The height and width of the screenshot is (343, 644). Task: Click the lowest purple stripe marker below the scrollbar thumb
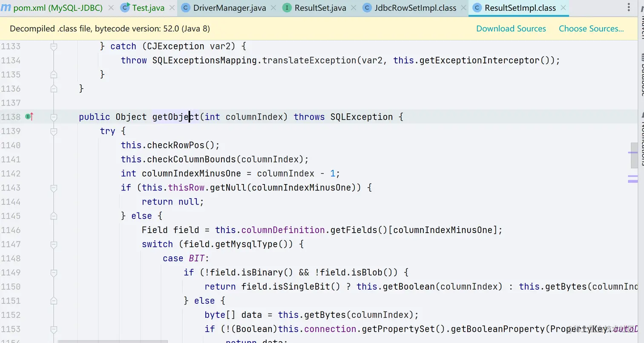tap(633, 182)
